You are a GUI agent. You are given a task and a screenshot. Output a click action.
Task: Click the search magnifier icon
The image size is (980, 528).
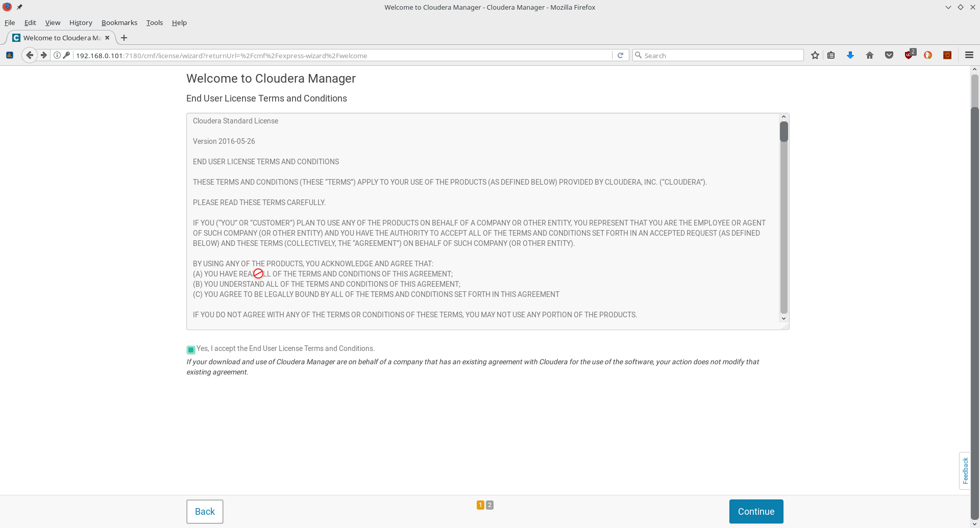coord(638,55)
